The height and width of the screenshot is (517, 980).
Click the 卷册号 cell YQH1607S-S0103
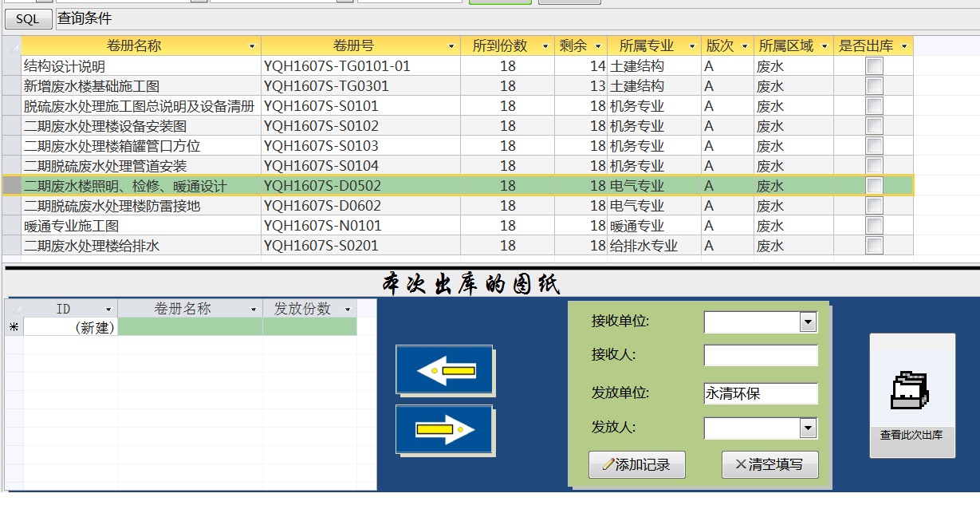360,146
